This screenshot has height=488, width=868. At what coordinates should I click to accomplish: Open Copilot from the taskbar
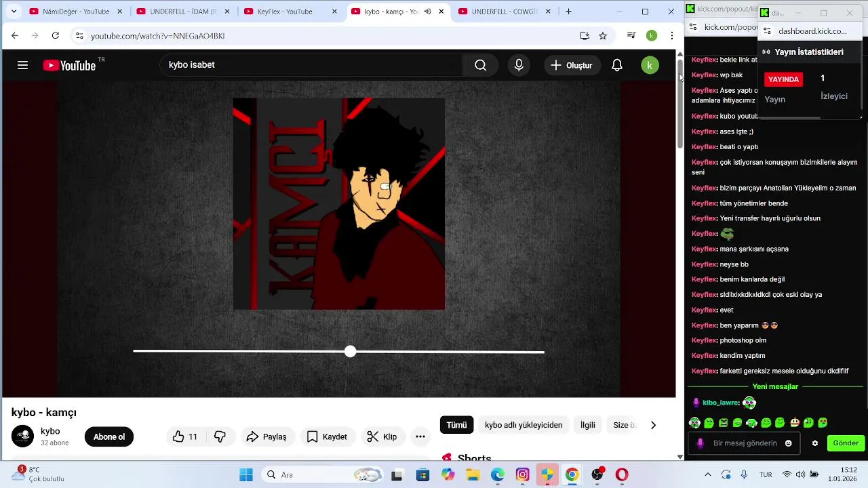coord(448,474)
